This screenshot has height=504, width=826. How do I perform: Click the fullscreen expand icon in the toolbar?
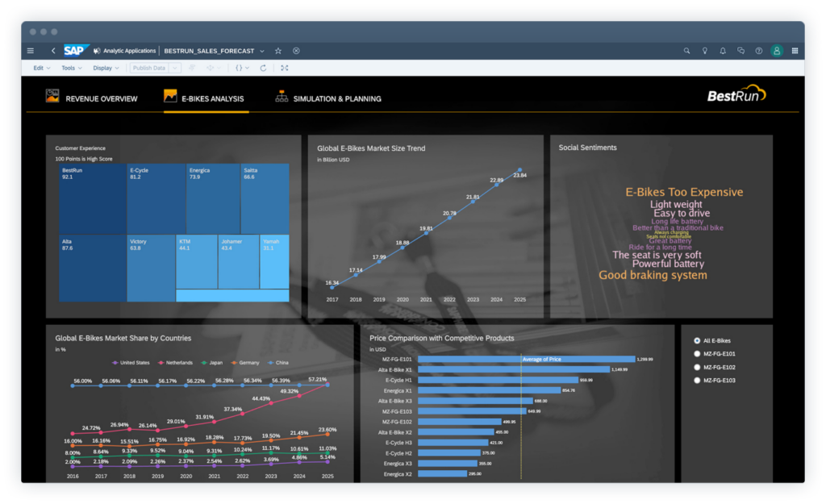tap(284, 68)
